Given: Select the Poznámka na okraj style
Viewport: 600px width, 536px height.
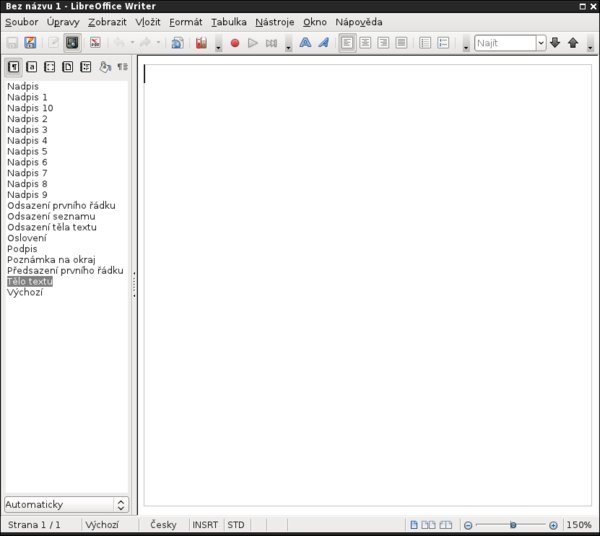Looking at the screenshot, I should click(x=51, y=260).
